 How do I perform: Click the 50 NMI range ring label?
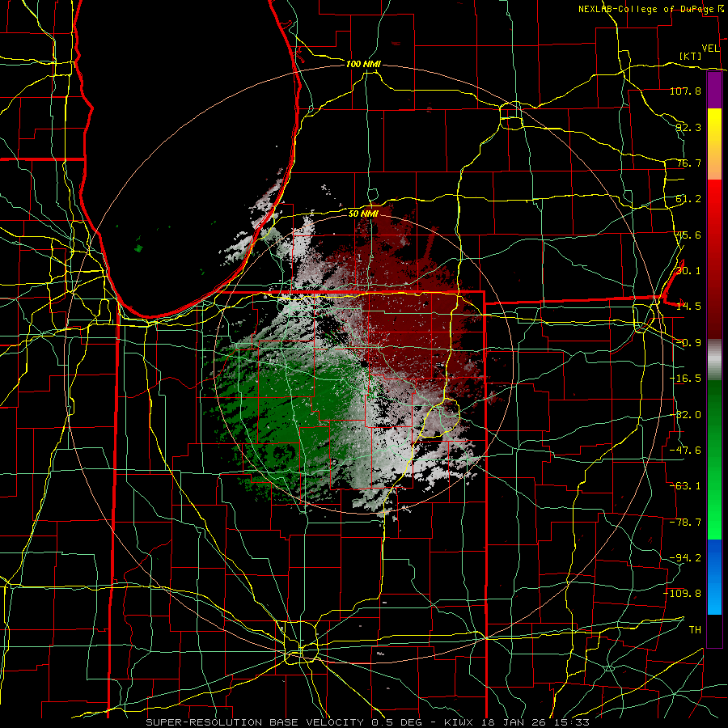(x=363, y=214)
